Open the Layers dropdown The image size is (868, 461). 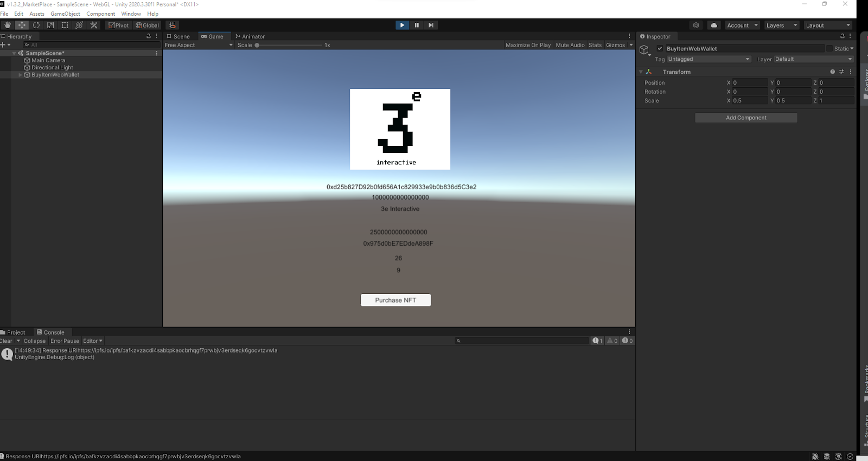(781, 25)
